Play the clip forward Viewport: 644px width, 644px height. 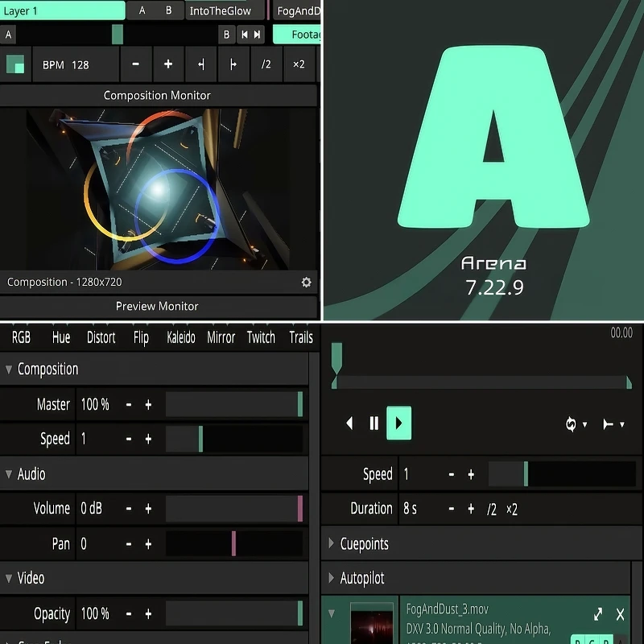click(398, 423)
